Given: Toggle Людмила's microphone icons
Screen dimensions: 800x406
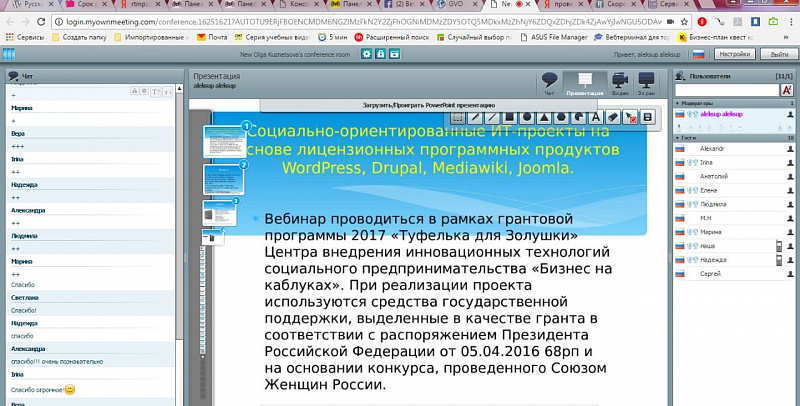Looking at the screenshot, I should [692, 204].
